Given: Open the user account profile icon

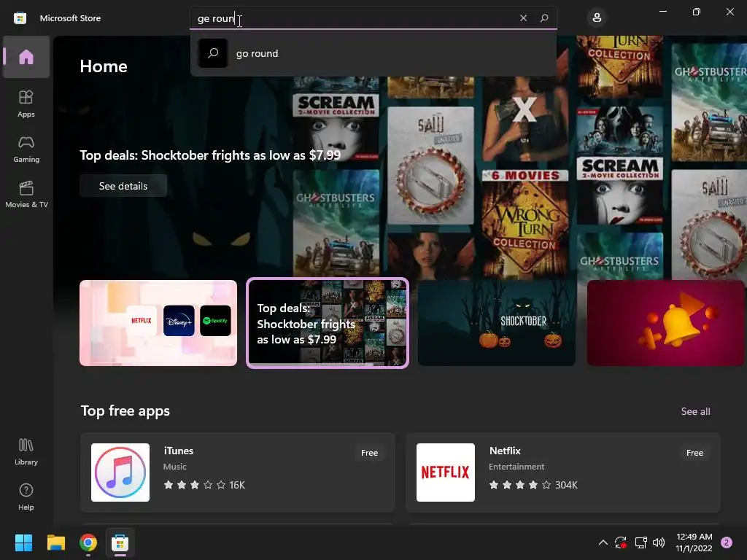Looking at the screenshot, I should [597, 18].
